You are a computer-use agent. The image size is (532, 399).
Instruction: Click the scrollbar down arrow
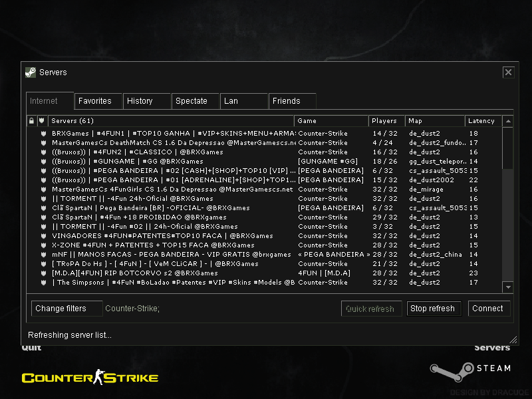pos(508,287)
